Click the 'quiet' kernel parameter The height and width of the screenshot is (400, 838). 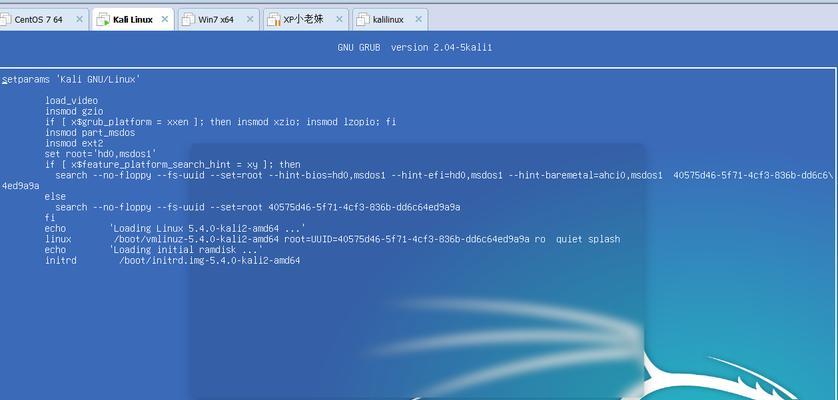569,239
